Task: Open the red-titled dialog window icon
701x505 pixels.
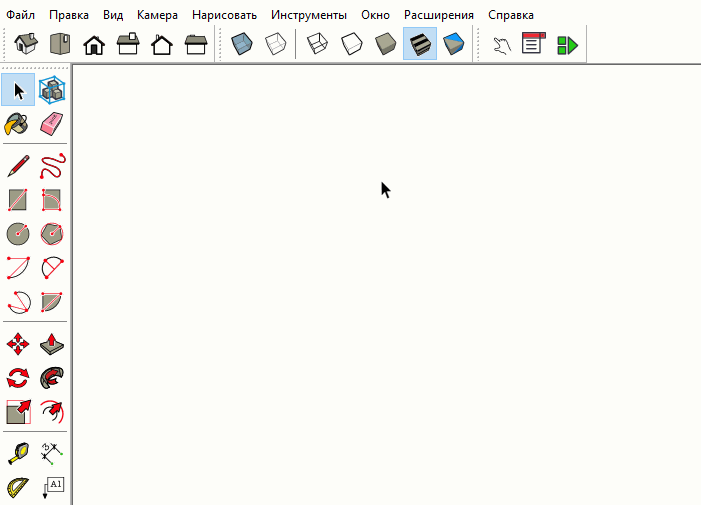Action: coord(534,43)
